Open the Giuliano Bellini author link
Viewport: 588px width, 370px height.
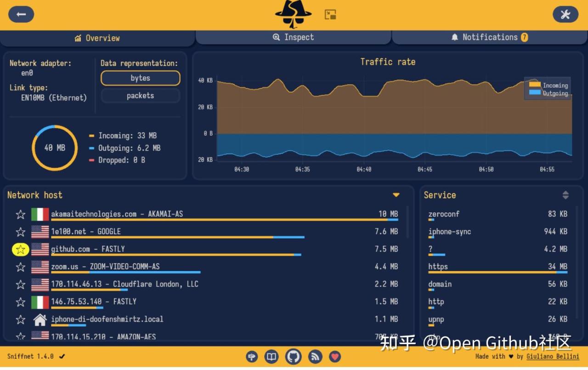pos(553,356)
